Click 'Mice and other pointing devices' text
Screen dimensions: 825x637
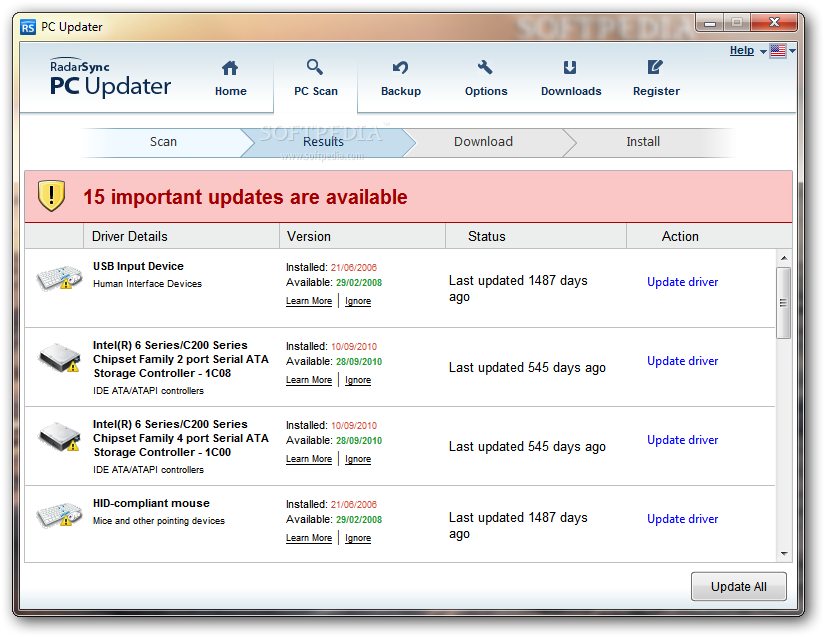click(159, 521)
